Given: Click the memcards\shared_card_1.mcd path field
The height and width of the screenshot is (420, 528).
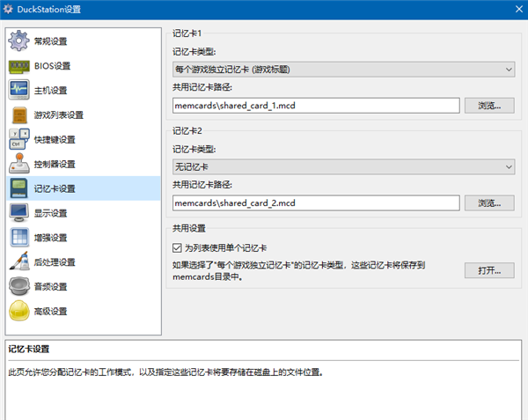Looking at the screenshot, I should pos(316,106).
